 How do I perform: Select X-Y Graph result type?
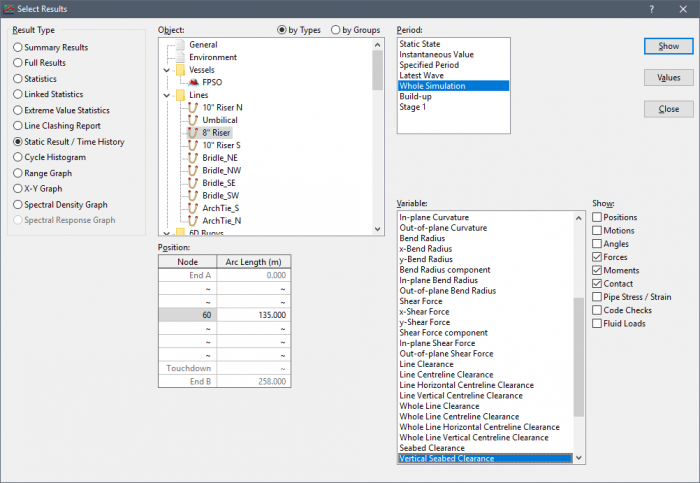tap(38, 189)
